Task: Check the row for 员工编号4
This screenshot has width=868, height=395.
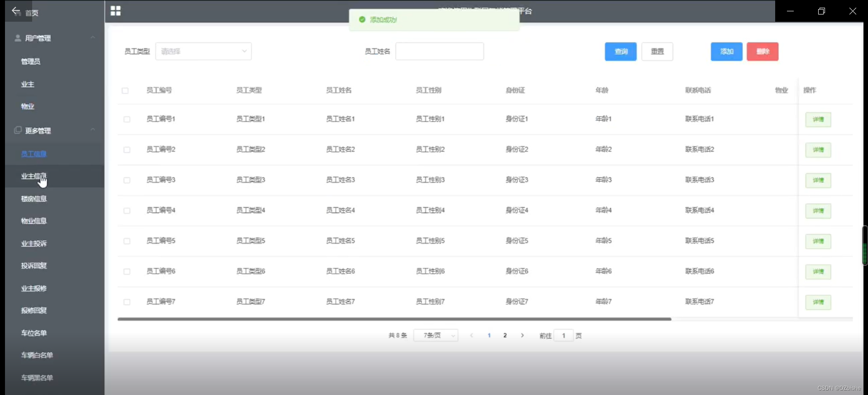Action: point(127,211)
